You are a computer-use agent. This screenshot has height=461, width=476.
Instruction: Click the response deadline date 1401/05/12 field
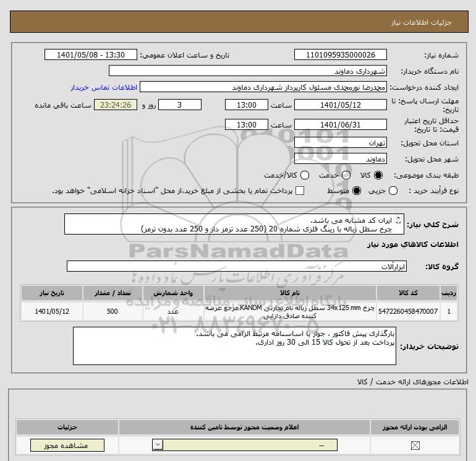click(x=340, y=105)
